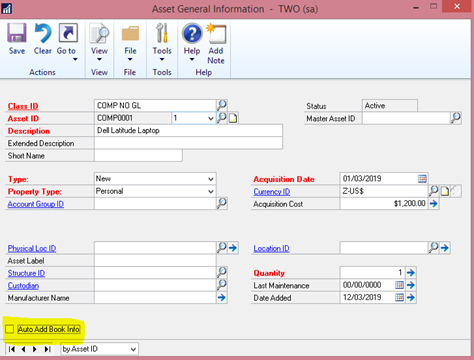The width and height of the screenshot is (474, 360).
Task: Click the Manufacturer Name input field
Action: tap(155, 297)
